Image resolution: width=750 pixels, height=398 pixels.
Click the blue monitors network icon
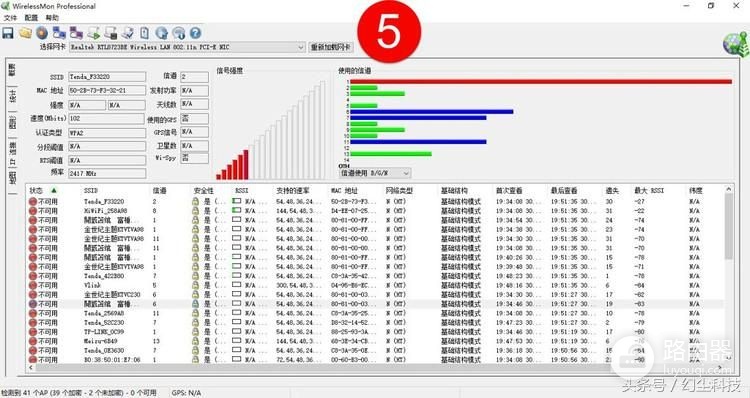pos(59,33)
